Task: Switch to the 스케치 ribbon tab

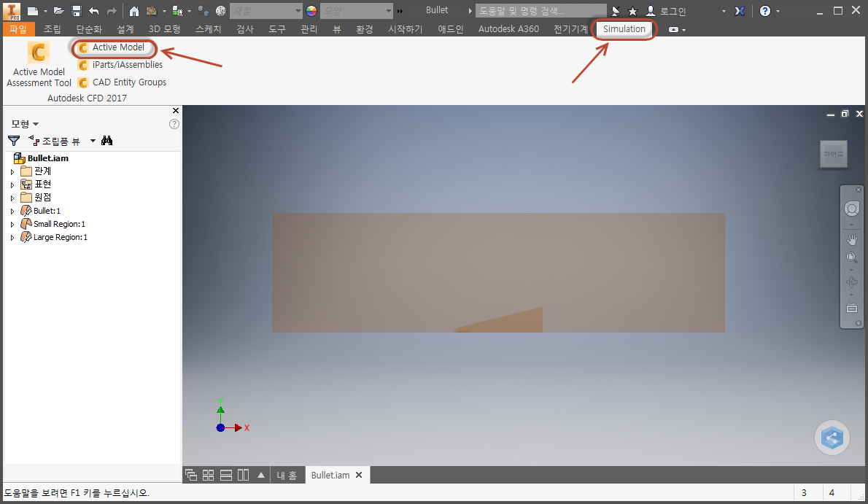Action: click(208, 28)
